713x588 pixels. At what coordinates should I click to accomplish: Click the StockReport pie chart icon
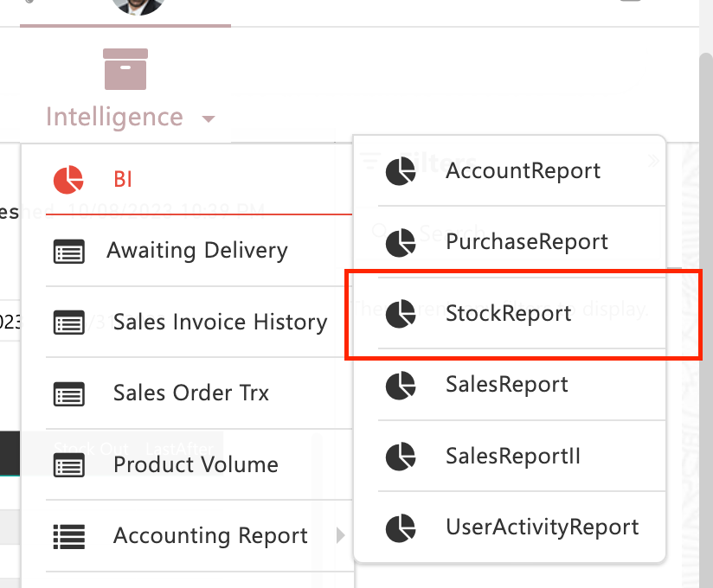401,313
